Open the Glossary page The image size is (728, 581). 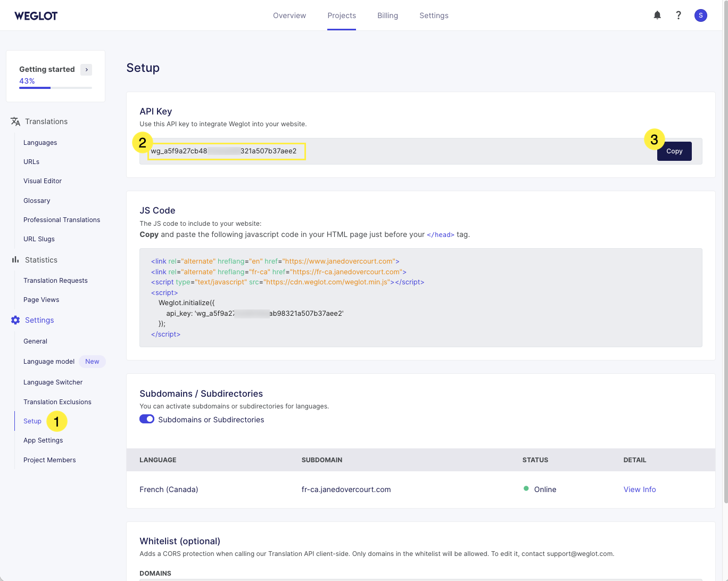click(37, 201)
